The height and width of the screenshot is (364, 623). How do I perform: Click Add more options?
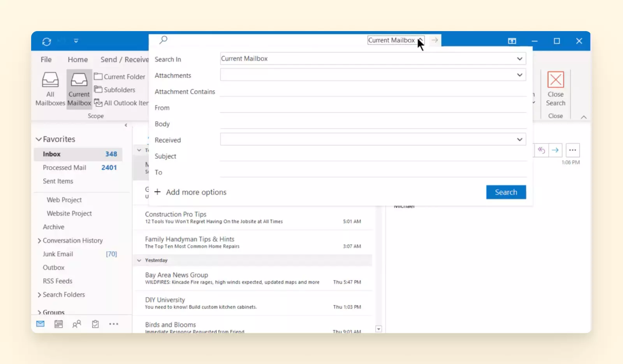[x=190, y=192]
